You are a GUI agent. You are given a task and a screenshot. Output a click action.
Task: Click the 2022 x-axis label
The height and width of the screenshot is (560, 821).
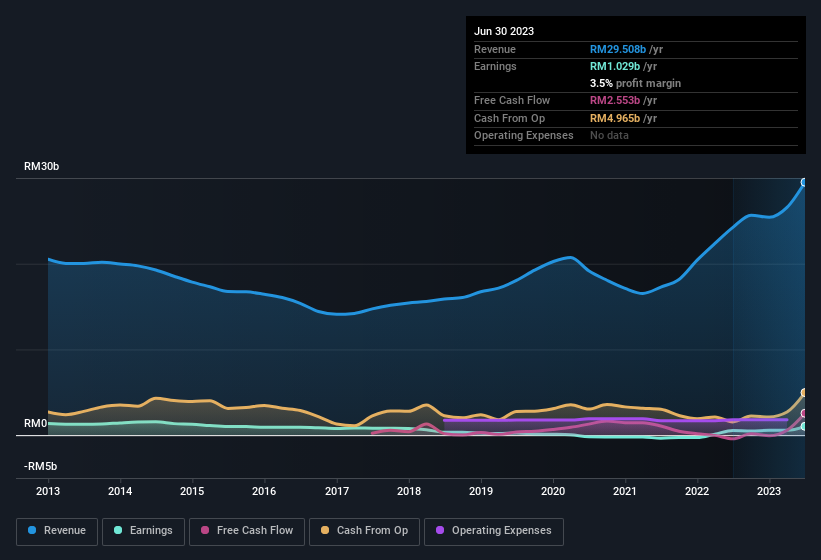(x=697, y=491)
